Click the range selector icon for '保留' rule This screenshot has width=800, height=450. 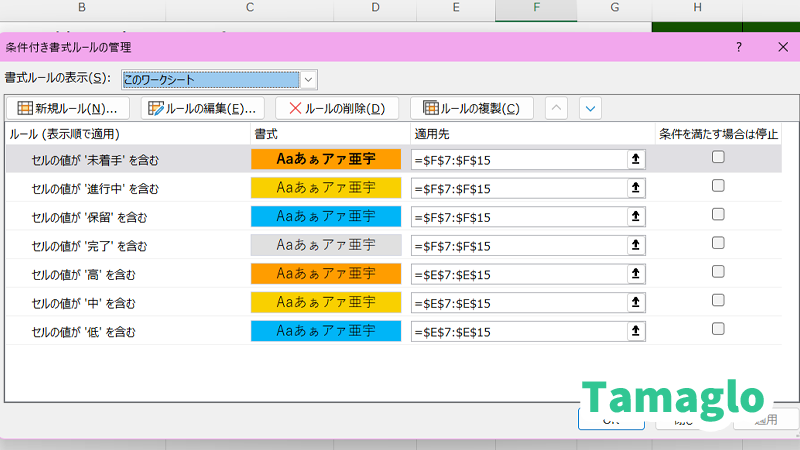[635, 217]
